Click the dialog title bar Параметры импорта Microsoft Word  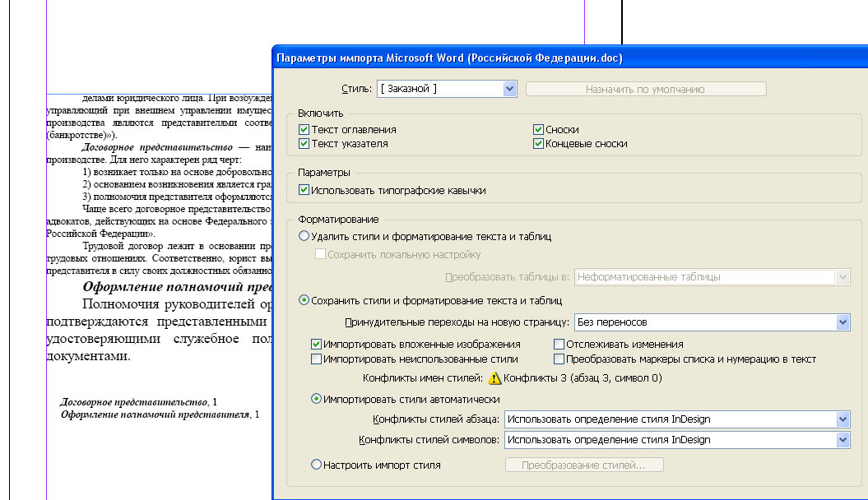tap(570, 58)
